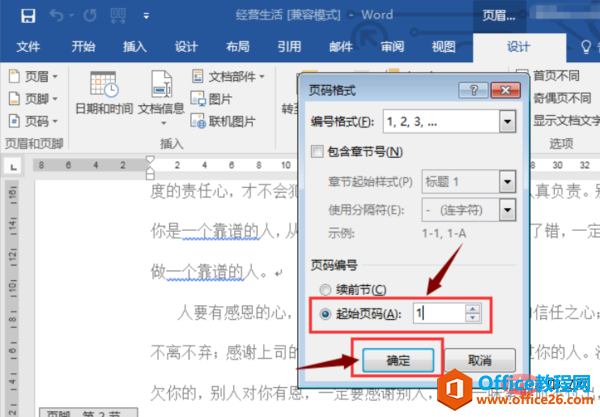Switch to the 视图 tab
This screenshot has width=600, height=417.
click(444, 47)
